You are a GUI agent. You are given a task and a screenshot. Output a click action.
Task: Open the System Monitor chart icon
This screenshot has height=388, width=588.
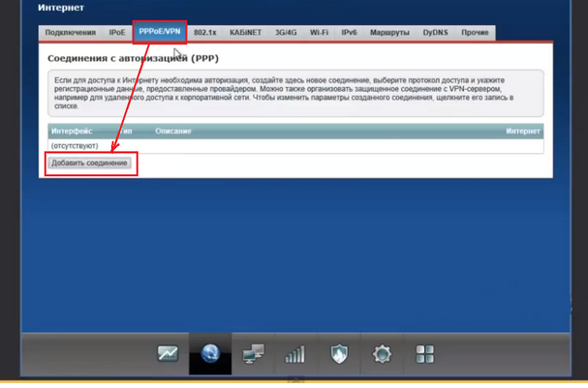(x=168, y=353)
